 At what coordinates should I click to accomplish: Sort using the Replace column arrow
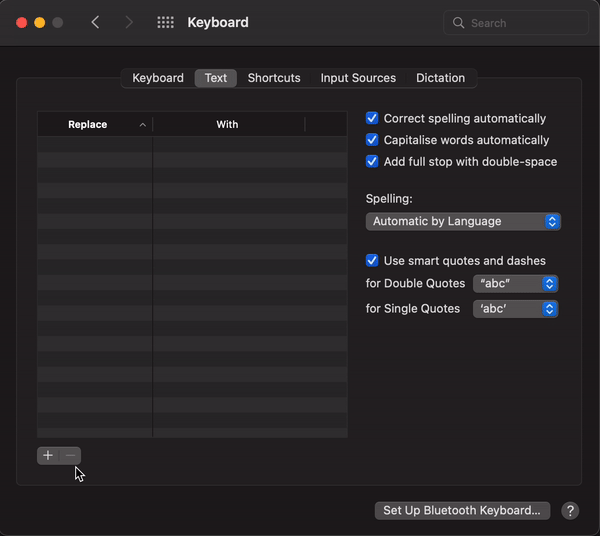(142, 125)
